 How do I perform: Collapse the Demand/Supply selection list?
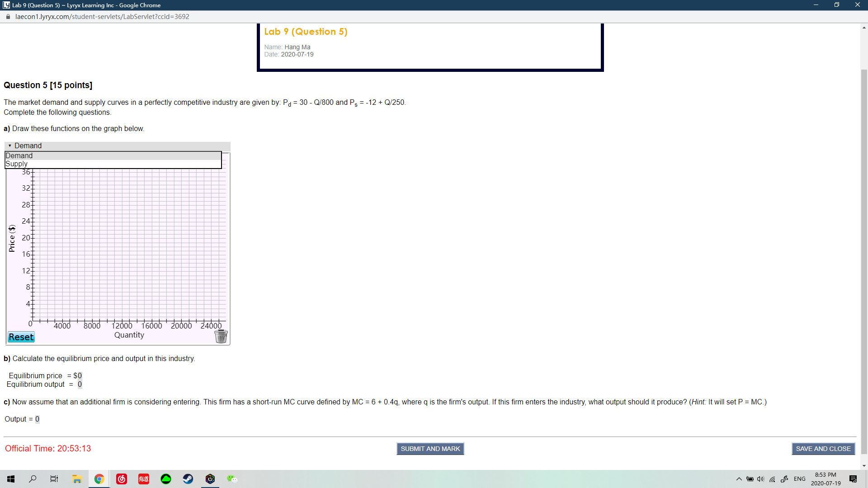coord(9,145)
